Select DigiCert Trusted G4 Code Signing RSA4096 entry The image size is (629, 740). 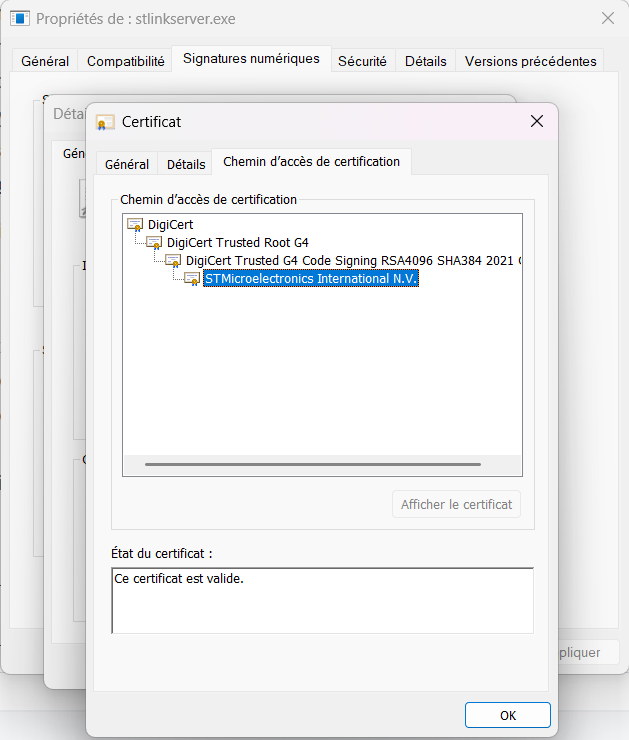coord(353,261)
